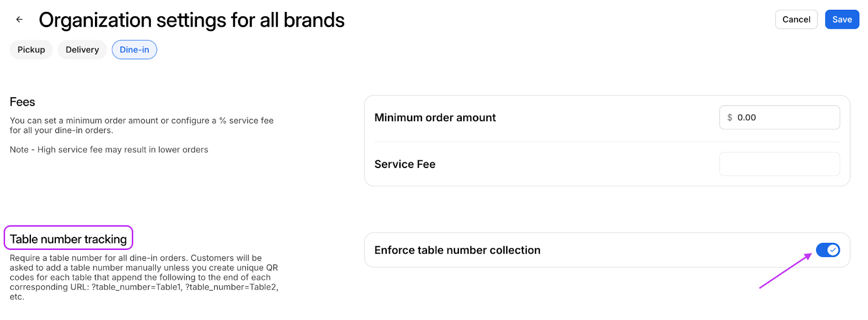Click the 'Enforce table number collection' label
The width and height of the screenshot is (868, 320).
click(x=457, y=250)
